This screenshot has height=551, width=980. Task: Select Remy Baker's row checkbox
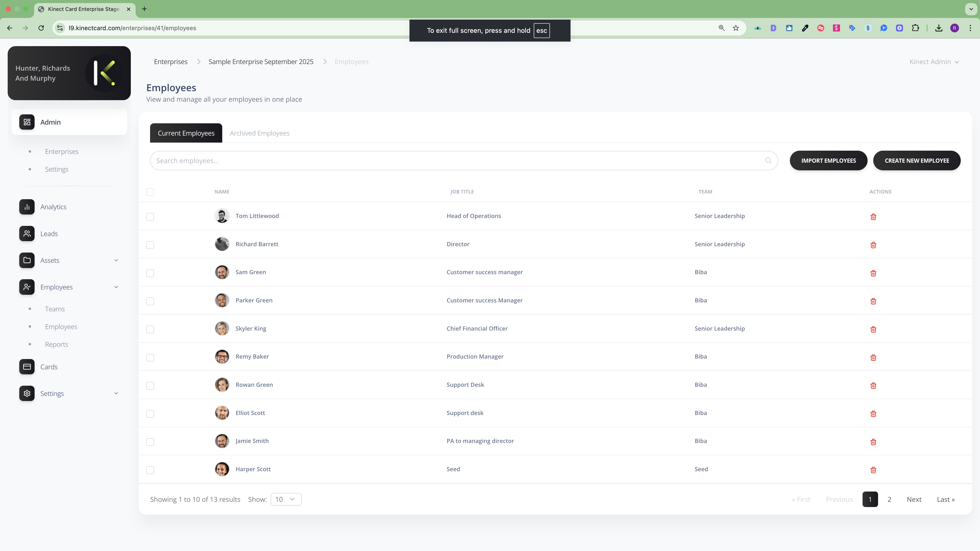coord(150,357)
